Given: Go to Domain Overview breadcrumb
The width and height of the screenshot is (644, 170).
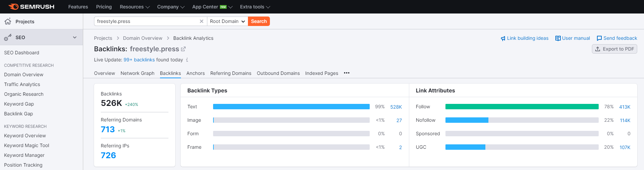Looking at the screenshot, I should 143,38.
